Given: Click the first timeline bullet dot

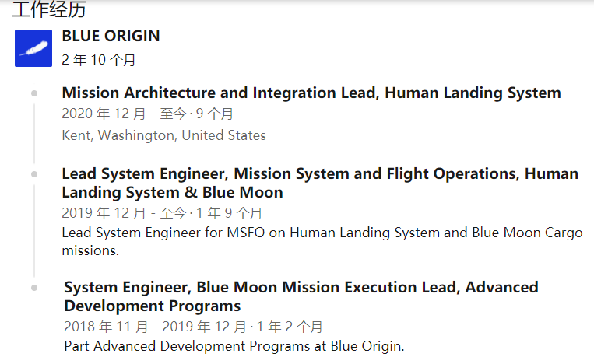Looking at the screenshot, I should coord(34,93).
